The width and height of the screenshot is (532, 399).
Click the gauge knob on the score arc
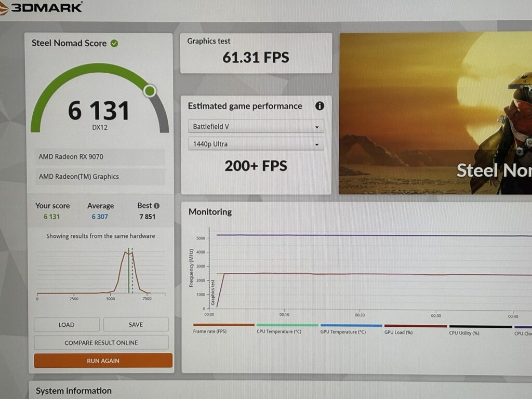point(150,91)
